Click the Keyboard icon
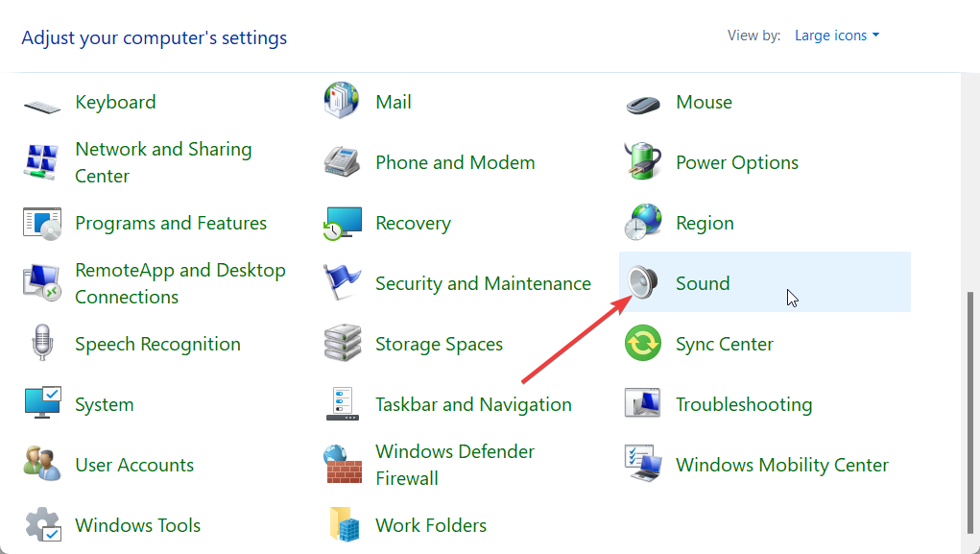 42,107
